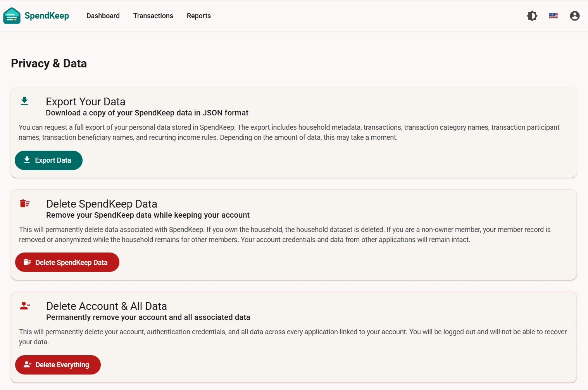Click 'Download a copy of your SpendKeep data' subtitle
The width and height of the screenshot is (588, 390).
tap(147, 113)
